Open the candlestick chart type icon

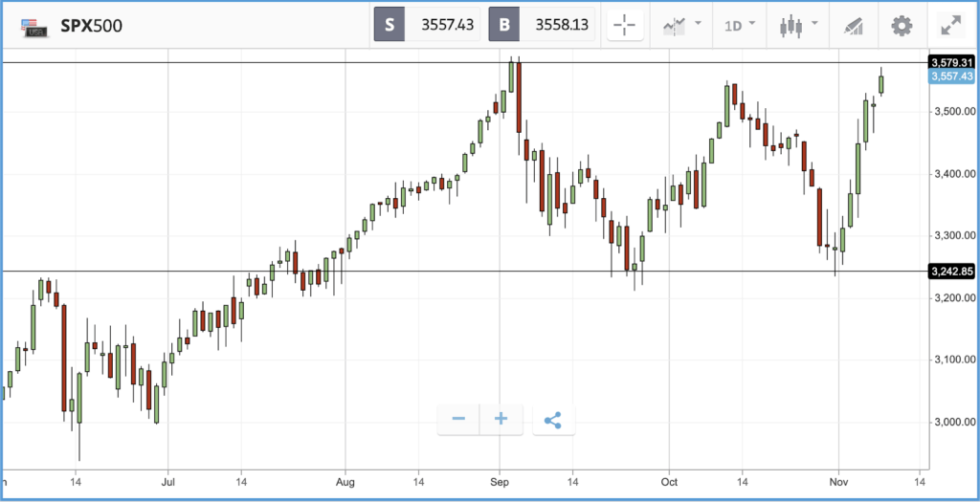point(791,26)
